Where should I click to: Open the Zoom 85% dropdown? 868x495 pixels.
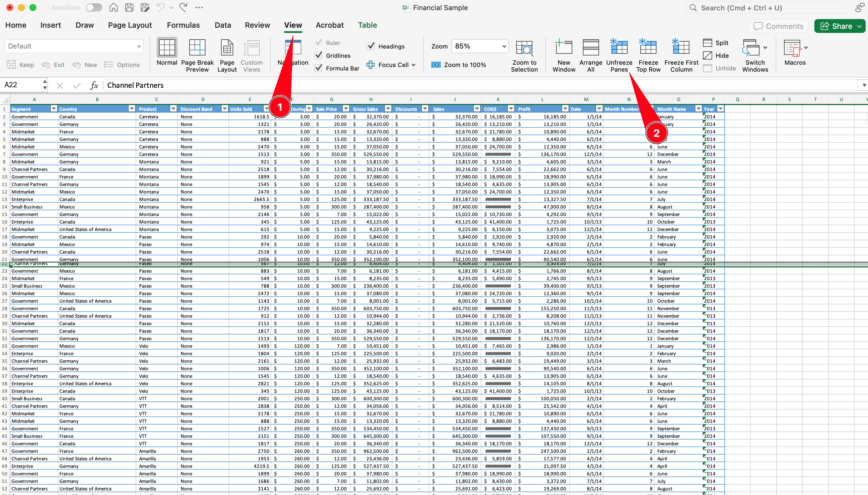[480, 46]
